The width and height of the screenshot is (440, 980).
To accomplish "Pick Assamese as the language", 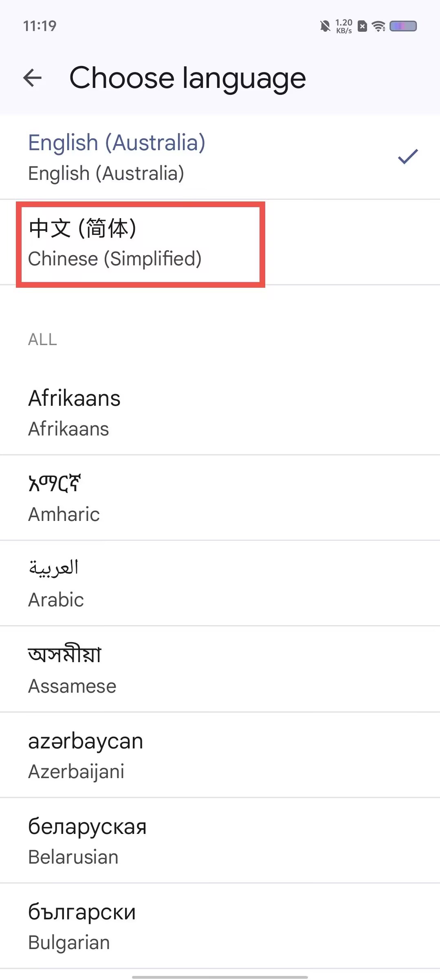I will click(220, 669).
